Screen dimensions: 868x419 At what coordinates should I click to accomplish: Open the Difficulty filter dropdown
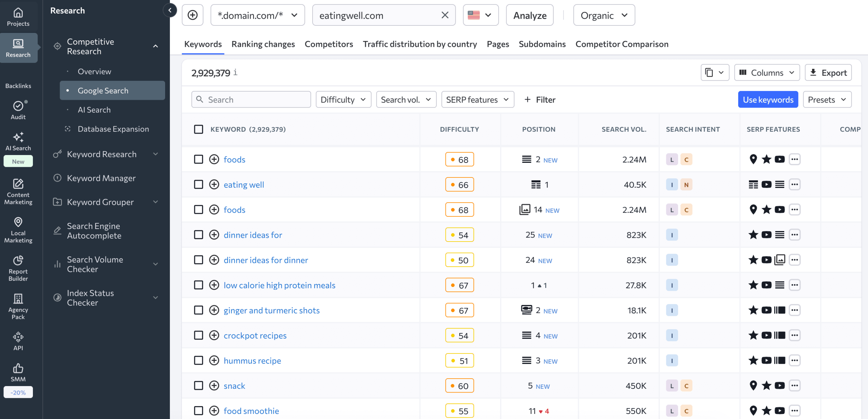pos(343,99)
